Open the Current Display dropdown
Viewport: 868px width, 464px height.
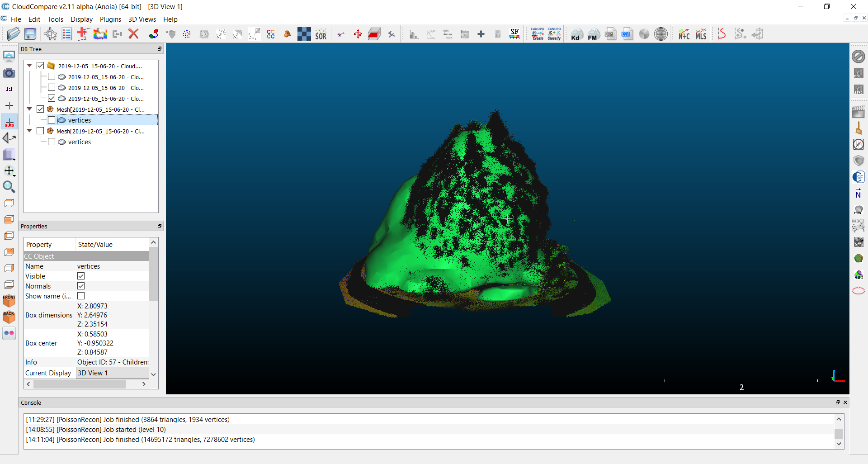pos(112,373)
